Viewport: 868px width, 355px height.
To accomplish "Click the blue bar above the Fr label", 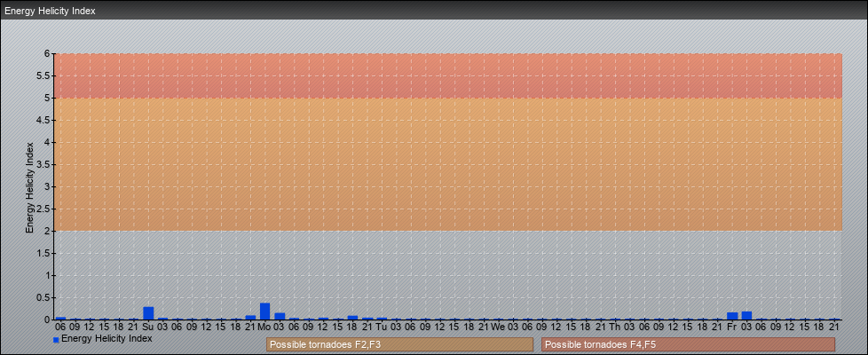I will pyautogui.click(x=732, y=316).
